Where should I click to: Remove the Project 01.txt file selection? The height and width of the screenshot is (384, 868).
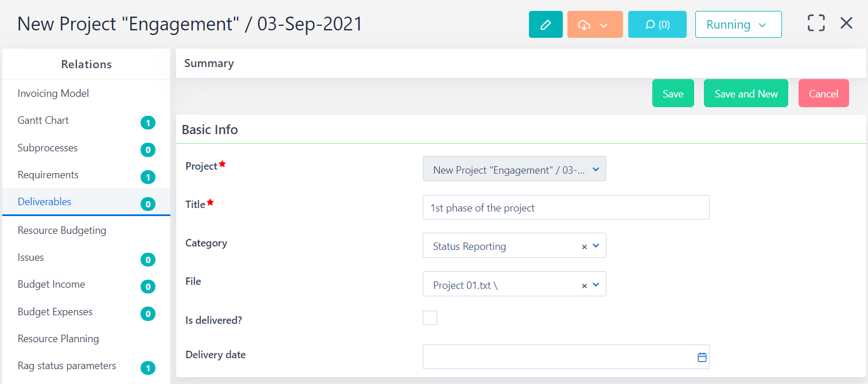(x=584, y=284)
